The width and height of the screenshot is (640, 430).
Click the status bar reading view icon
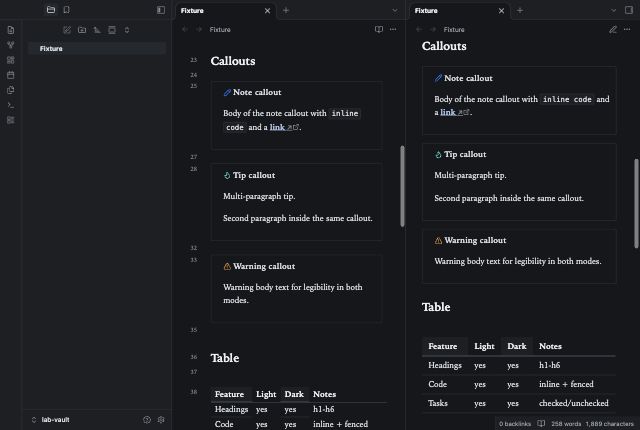(541, 424)
